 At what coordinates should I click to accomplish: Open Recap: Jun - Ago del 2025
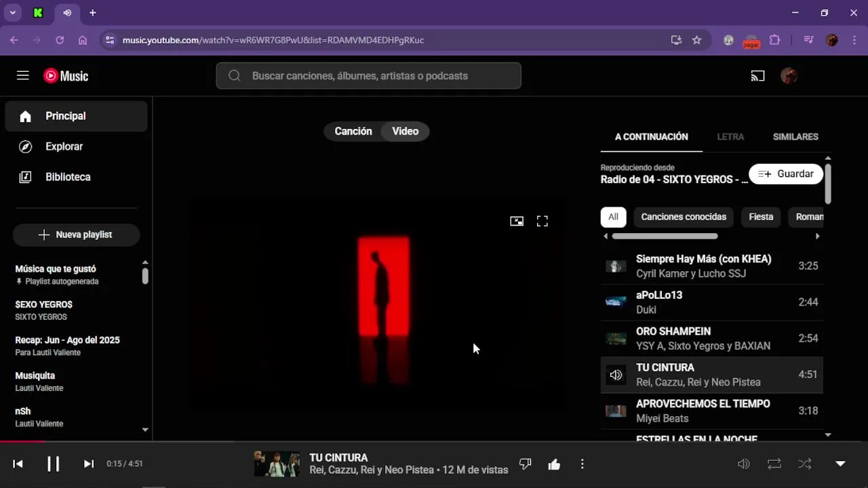point(76,346)
